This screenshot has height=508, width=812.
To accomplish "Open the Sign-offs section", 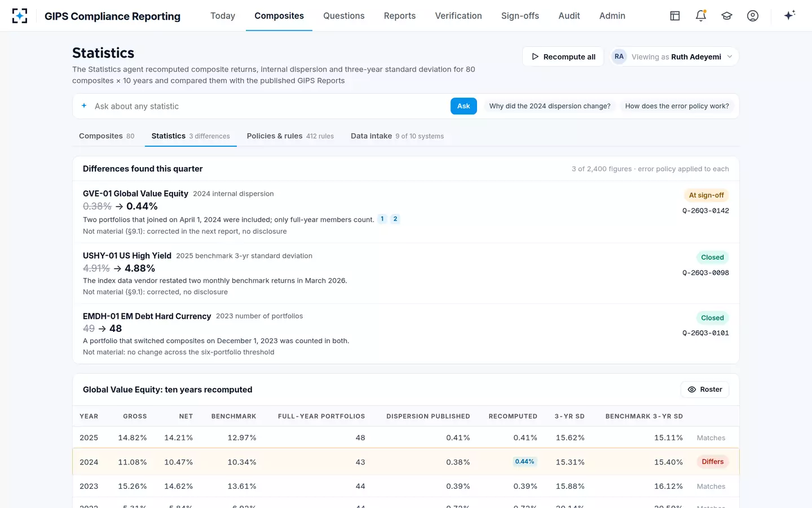I will (x=520, y=16).
